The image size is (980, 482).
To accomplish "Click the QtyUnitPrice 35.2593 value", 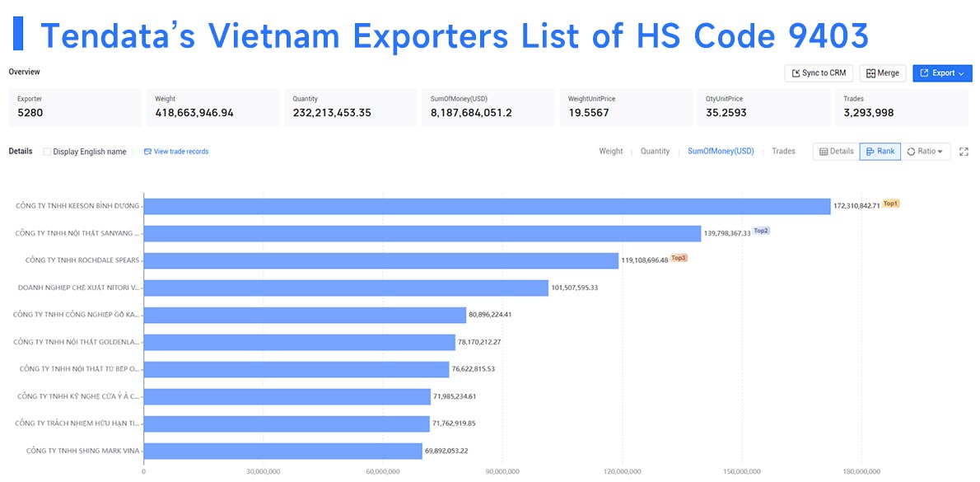I will (726, 113).
